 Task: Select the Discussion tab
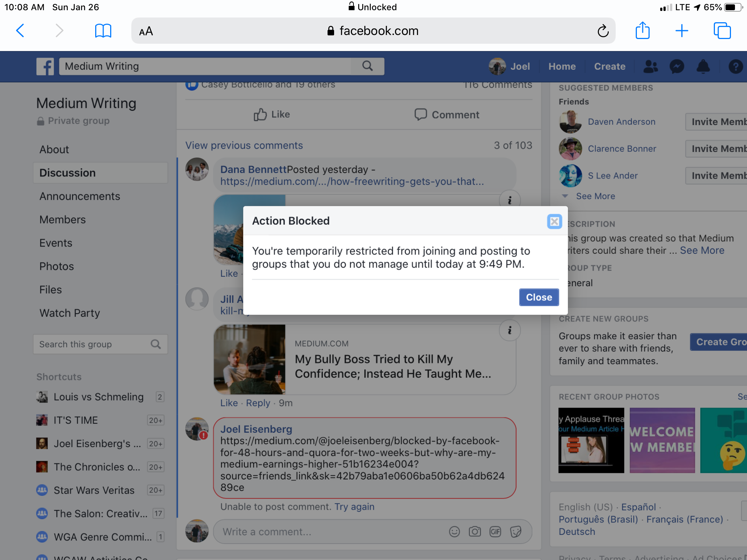[x=100, y=173]
